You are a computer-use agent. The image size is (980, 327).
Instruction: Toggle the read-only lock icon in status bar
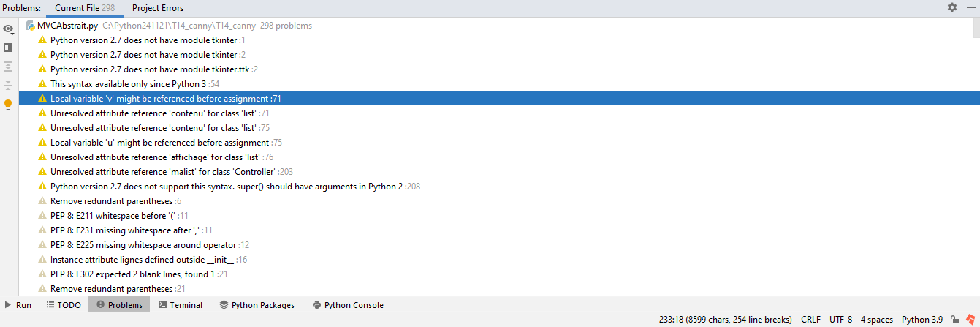click(x=954, y=320)
